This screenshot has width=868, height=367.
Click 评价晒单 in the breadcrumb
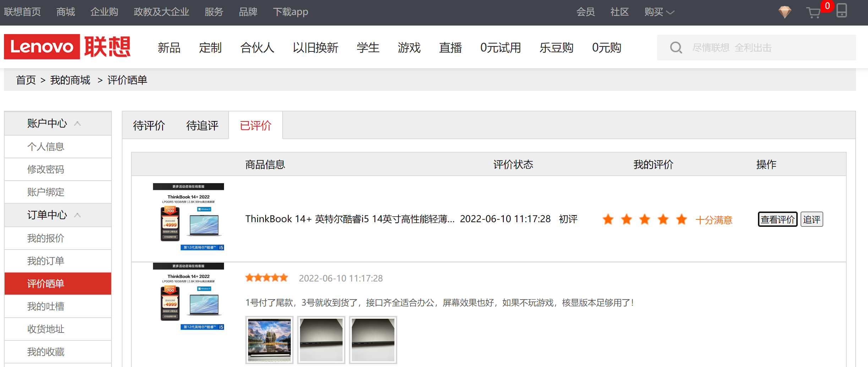point(127,80)
